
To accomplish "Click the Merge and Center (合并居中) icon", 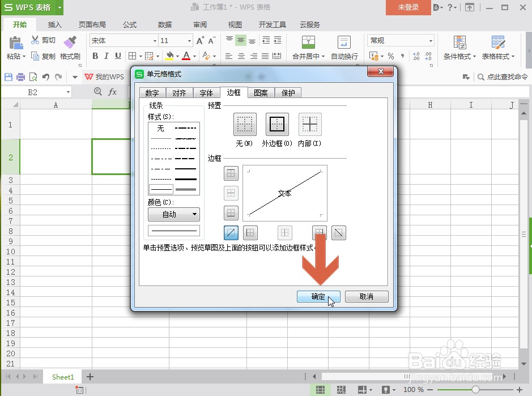I will coord(308,42).
